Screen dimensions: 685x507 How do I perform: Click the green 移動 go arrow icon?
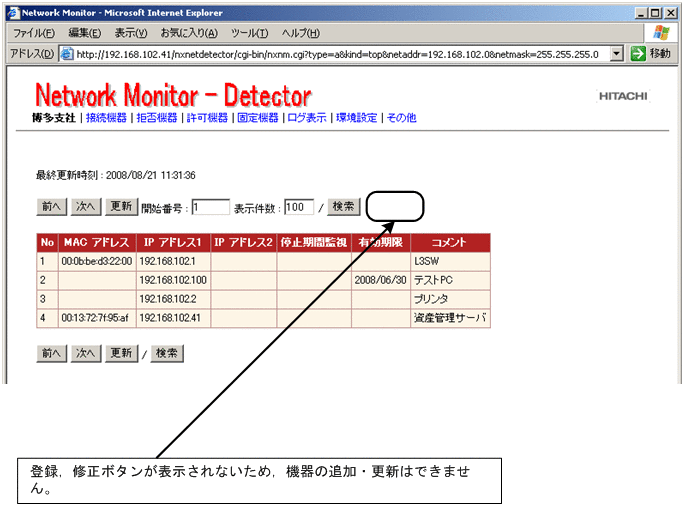tap(638, 54)
